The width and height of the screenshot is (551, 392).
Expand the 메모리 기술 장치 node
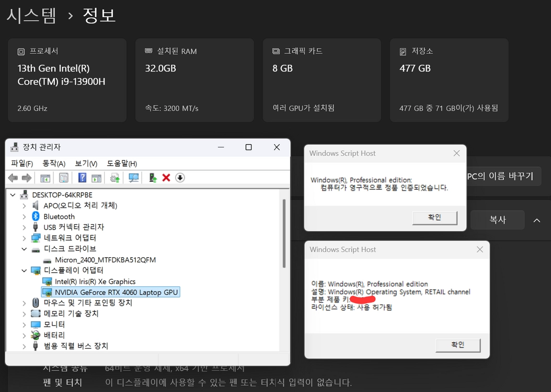[24, 314]
